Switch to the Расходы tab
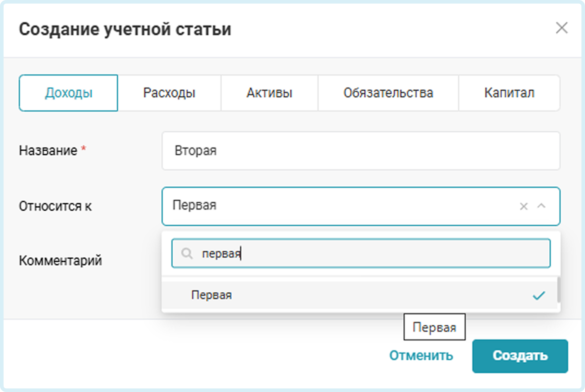Screen dimensions: 585x392 click(x=169, y=93)
